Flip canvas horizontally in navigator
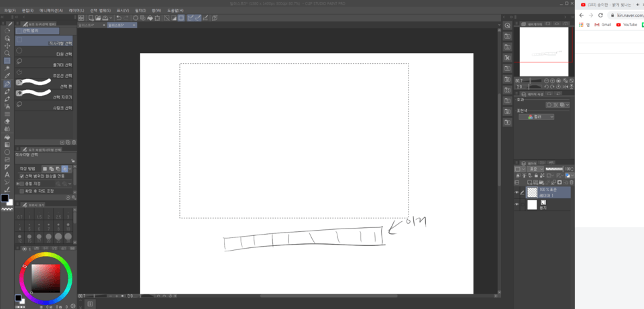 coord(564,86)
